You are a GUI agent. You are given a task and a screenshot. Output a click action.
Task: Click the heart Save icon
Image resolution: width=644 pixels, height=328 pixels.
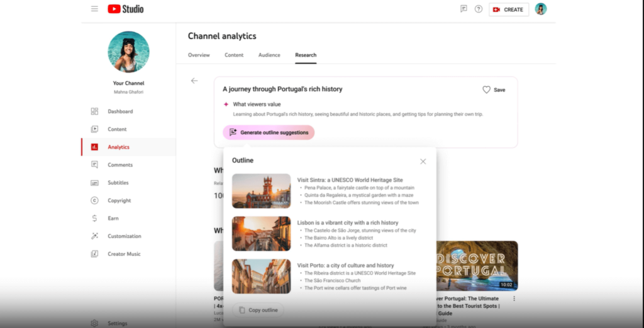click(x=486, y=89)
